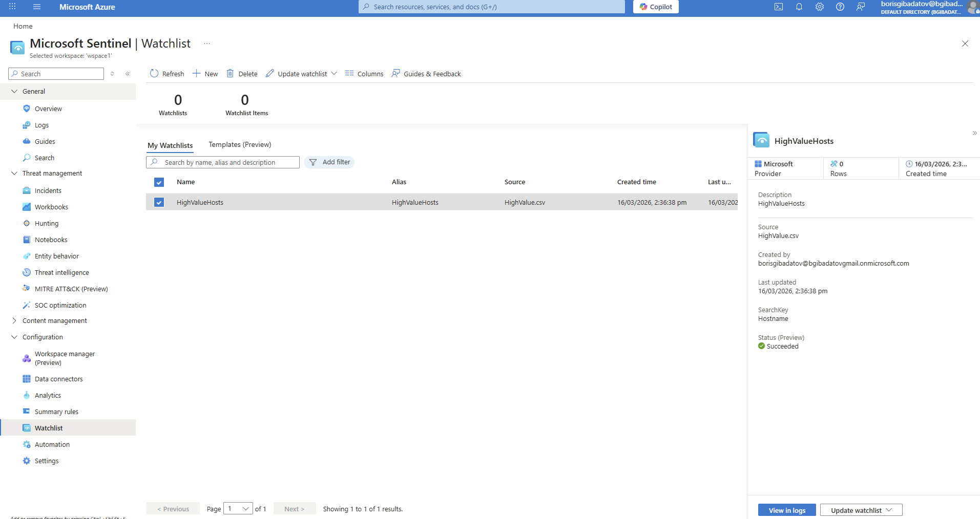
Task: Open Cloud Shell icon in top bar
Action: click(778, 7)
